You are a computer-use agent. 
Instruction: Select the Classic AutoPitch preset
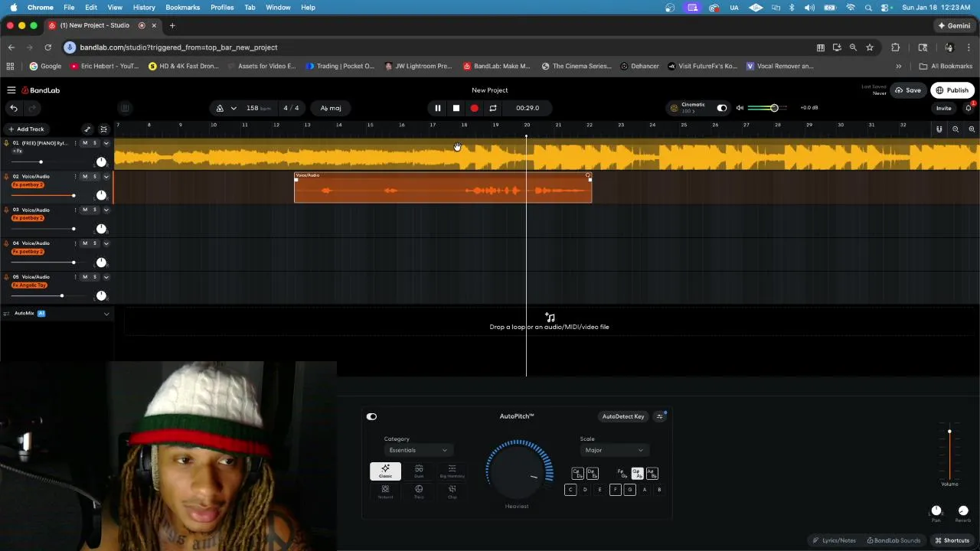tap(385, 471)
